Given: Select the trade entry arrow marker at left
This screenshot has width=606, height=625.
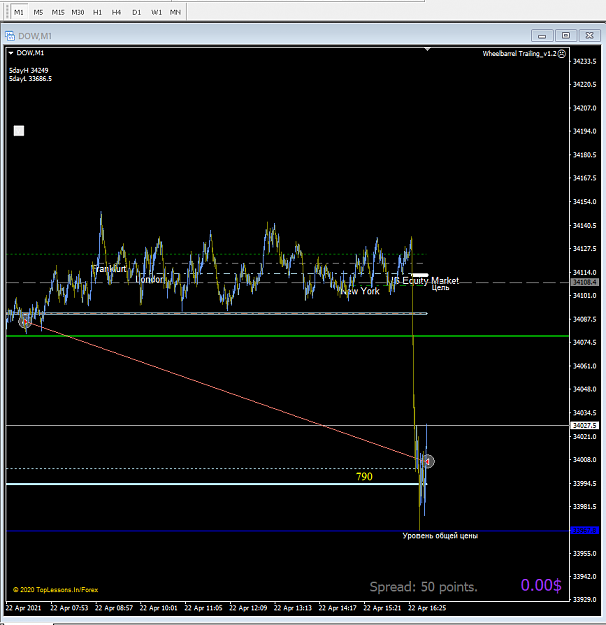Looking at the screenshot, I should click(x=25, y=321).
